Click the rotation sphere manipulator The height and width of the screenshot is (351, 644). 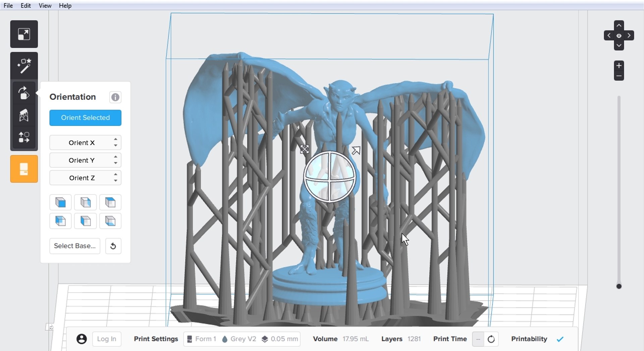click(329, 176)
